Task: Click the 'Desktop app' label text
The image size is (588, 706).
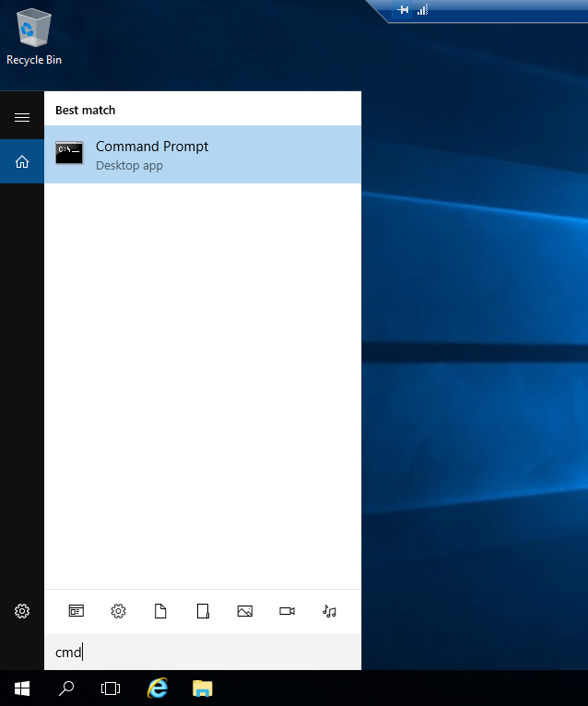Action: (x=129, y=166)
